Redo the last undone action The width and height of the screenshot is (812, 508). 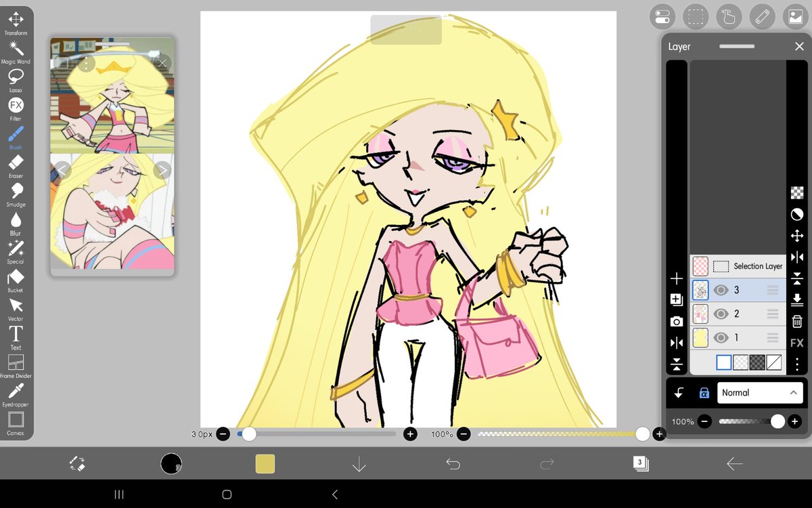[x=547, y=464]
